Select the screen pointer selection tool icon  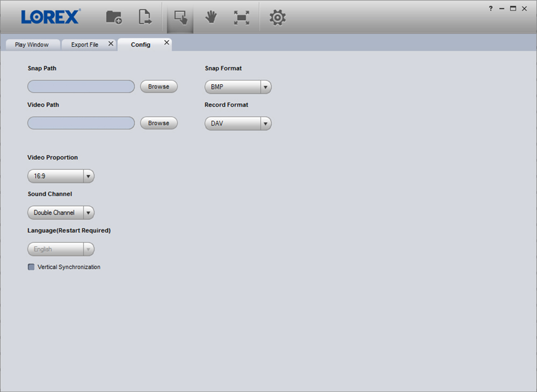coord(180,18)
